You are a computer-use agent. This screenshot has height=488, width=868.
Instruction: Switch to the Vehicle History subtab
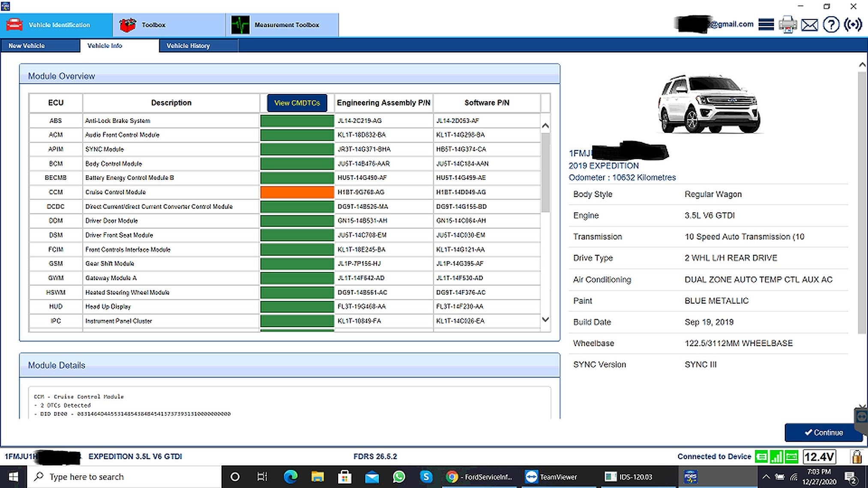(x=198, y=45)
